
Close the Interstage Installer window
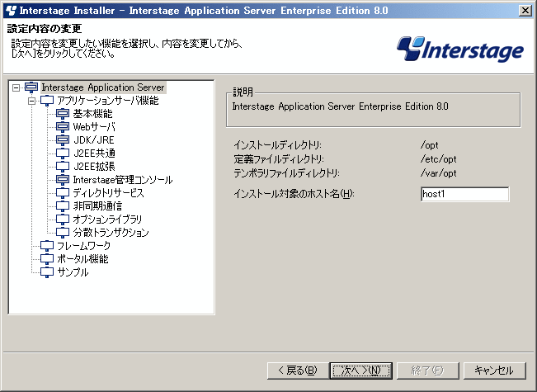[525, 11]
